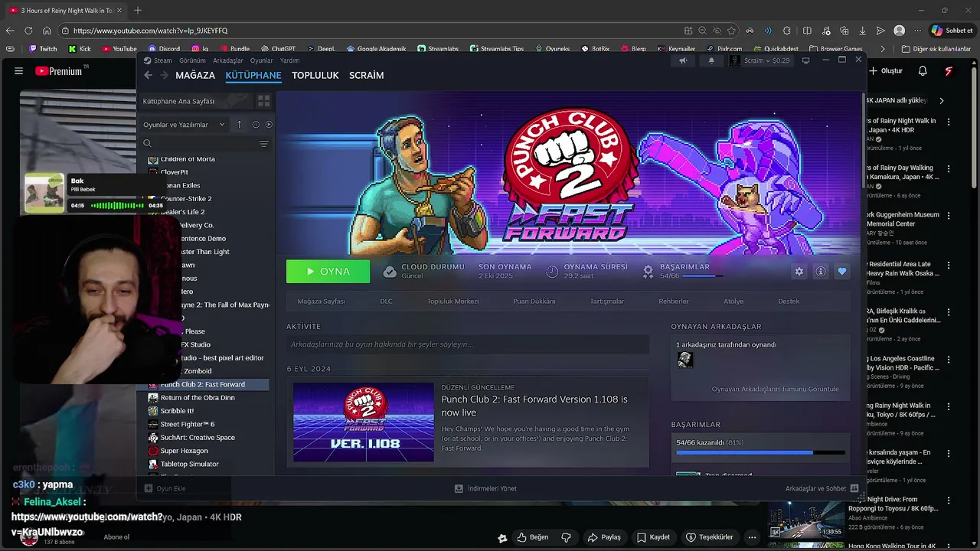Open Atölye link
The height and width of the screenshot is (551, 980).
click(x=733, y=301)
